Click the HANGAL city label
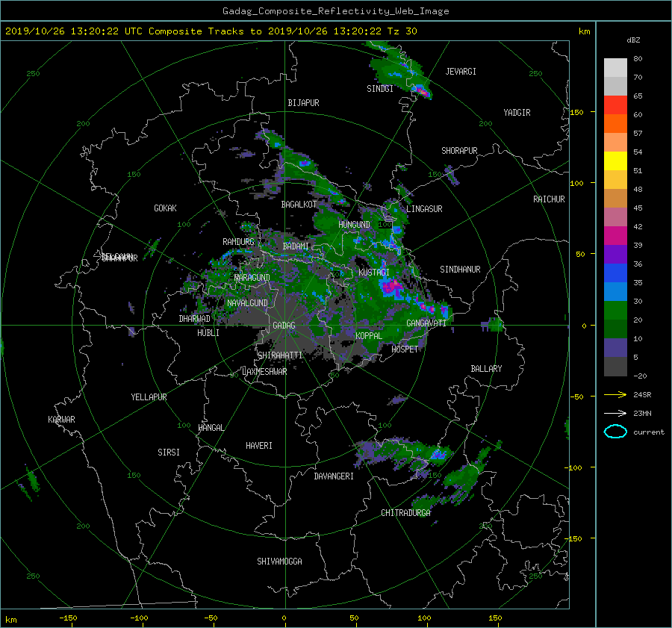This screenshot has width=672, height=628. coord(211,428)
